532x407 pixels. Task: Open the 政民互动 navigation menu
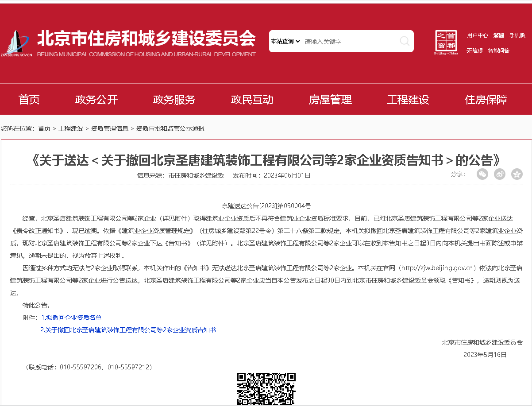pos(252,100)
